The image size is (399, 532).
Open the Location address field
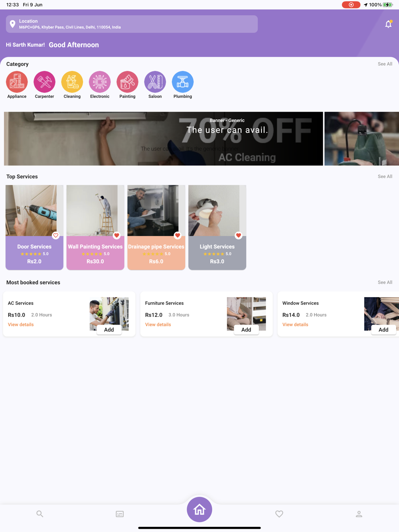click(x=132, y=24)
